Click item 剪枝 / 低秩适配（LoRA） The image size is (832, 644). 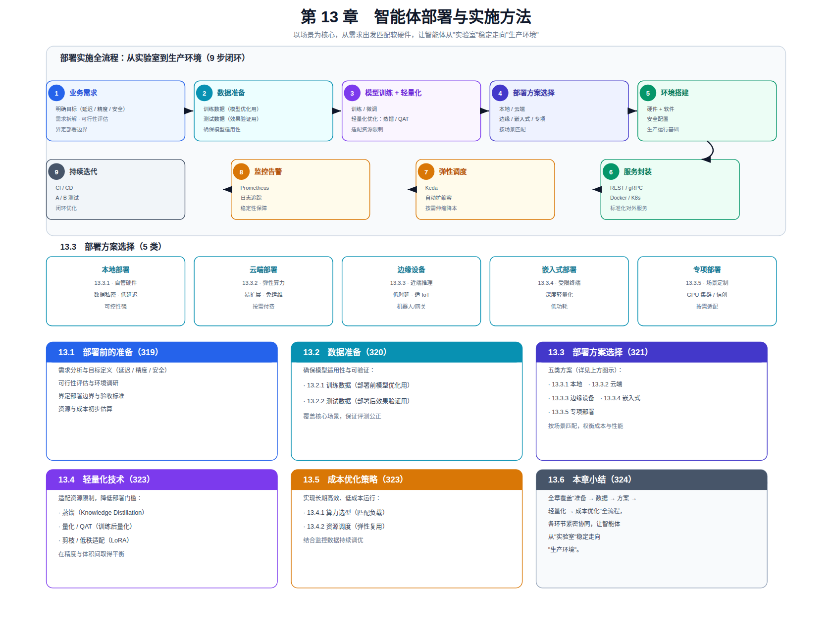(x=94, y=540)
